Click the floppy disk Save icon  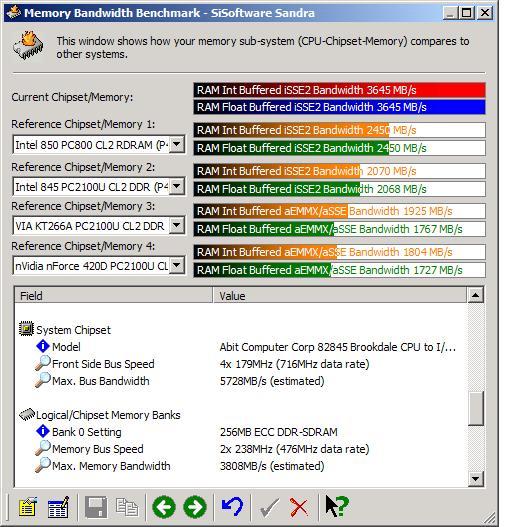[x=96, y=506]
